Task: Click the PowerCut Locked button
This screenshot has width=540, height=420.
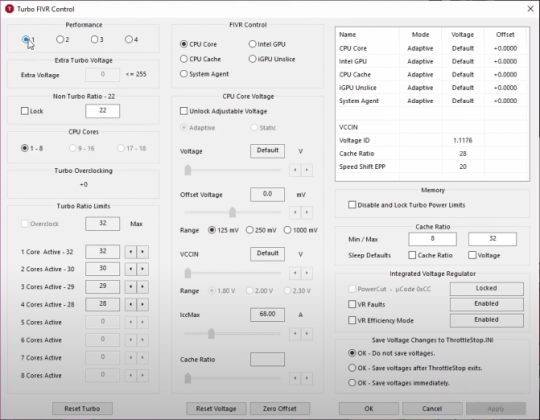Action: pyautogui.click(x=487, y=288)
